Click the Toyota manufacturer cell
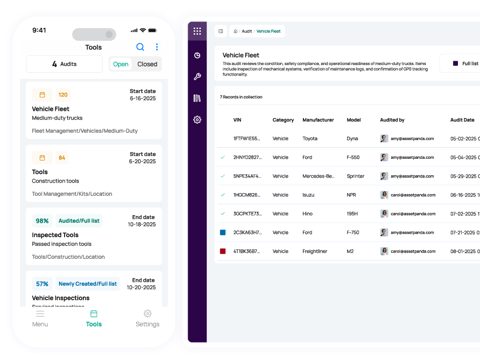 310,138
